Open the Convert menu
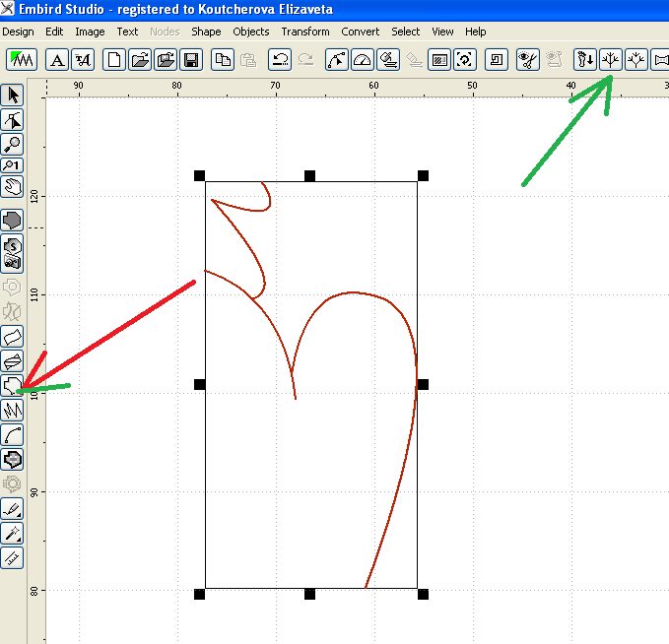The width and height of the screenshot is (669, 644). point(361,32)
